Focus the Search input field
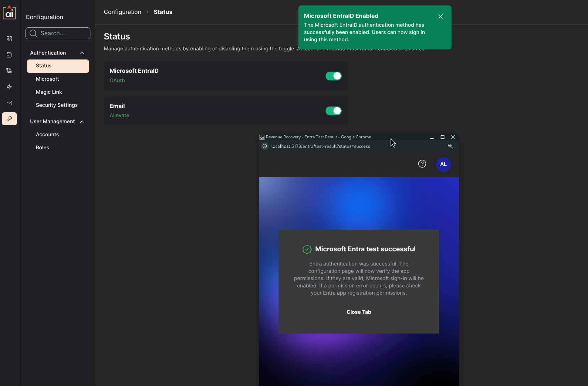 [58, 33]
